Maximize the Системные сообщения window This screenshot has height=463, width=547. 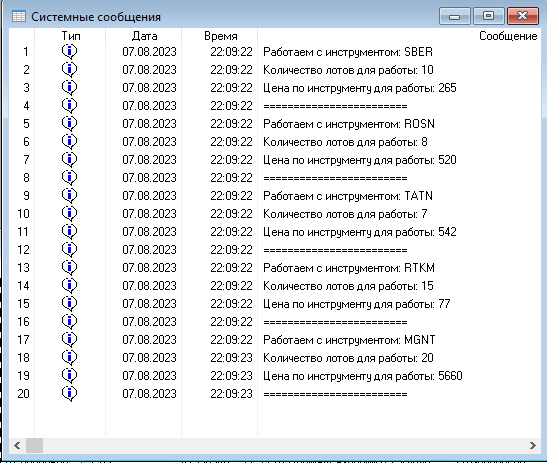(488, 16)
